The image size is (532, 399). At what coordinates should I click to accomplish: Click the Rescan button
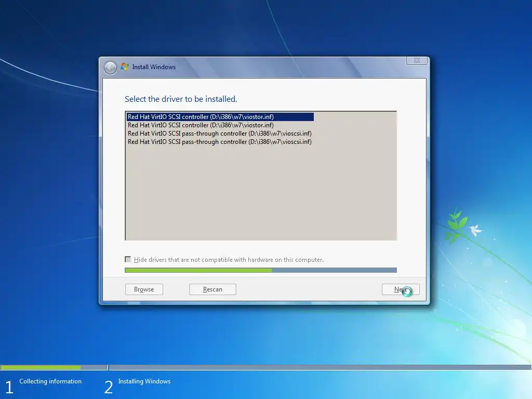212,289
